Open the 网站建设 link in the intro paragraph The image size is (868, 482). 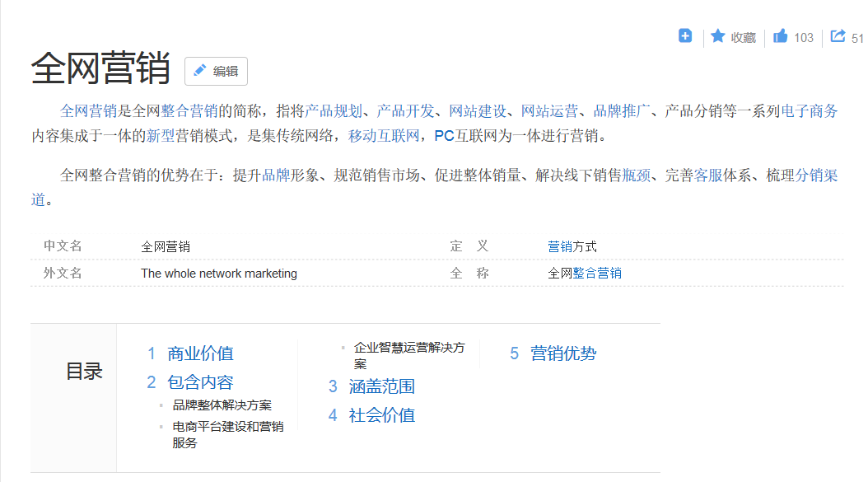click(x=476, y=110)
